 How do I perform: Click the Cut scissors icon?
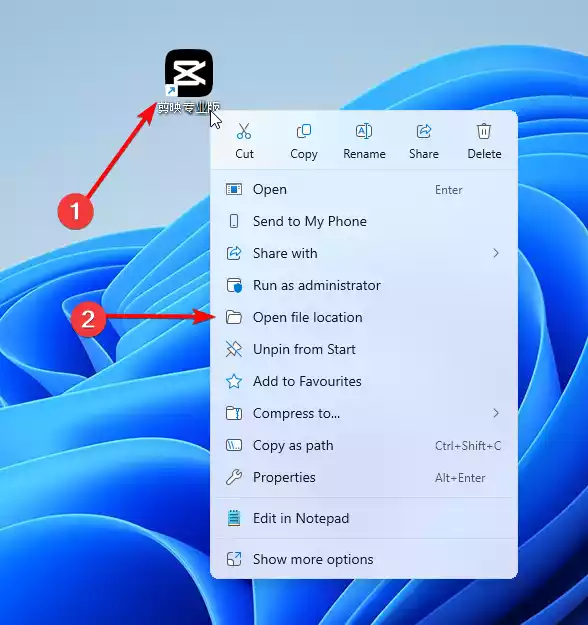pyautogui.click(x=244, y=131)
